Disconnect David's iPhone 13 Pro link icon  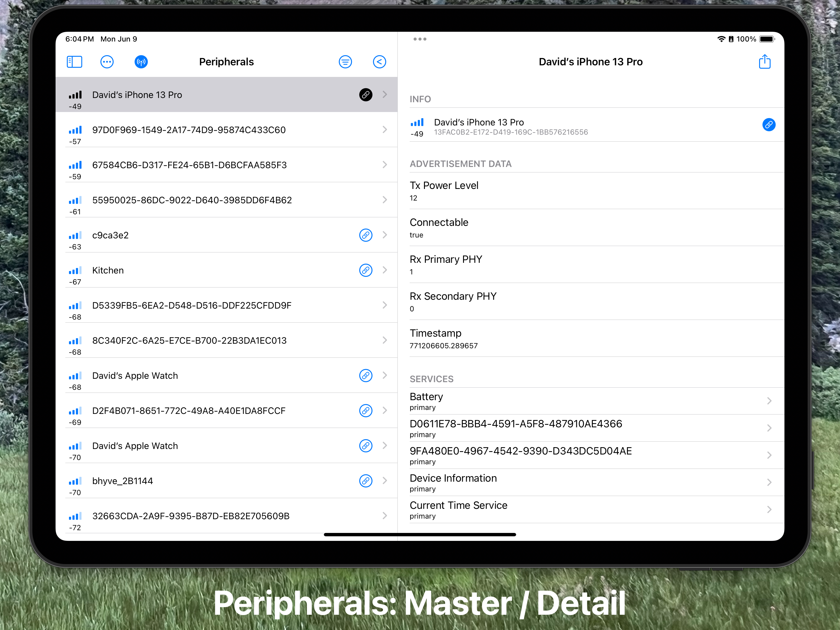coord(366,95)
